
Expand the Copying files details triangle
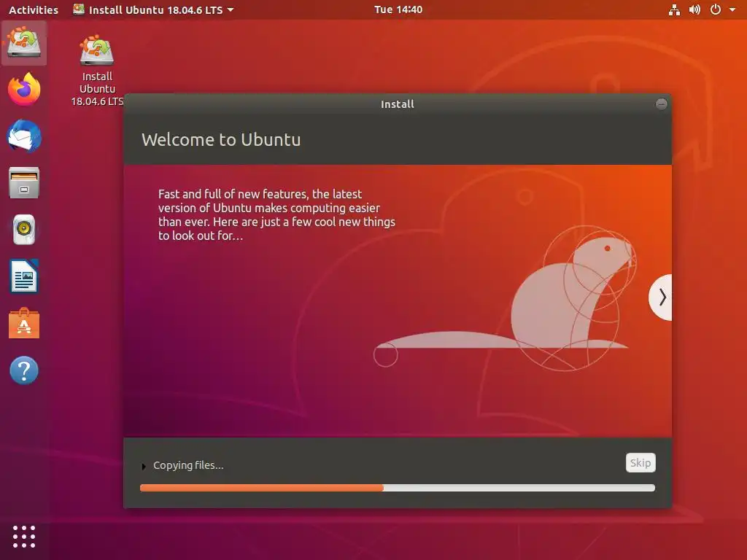(144, 466)
